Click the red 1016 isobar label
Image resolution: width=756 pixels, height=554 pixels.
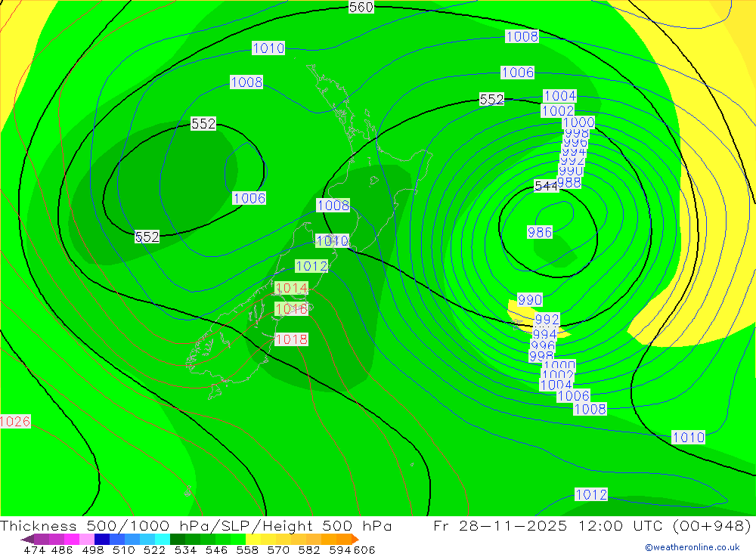click(x=291, y=309)
